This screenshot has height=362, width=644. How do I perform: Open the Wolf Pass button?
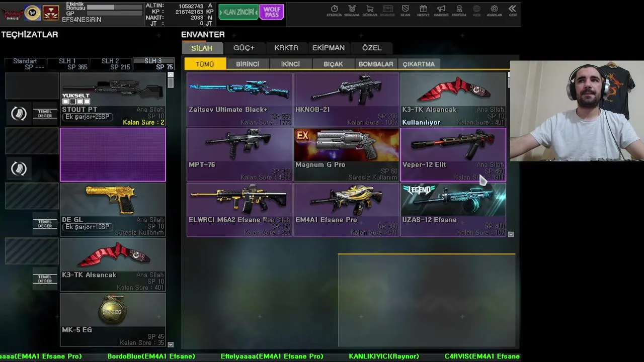272,12
